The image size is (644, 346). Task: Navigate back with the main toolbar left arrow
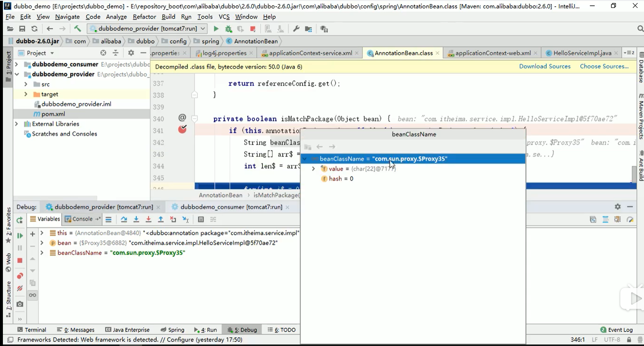click(x=50, y=29)
